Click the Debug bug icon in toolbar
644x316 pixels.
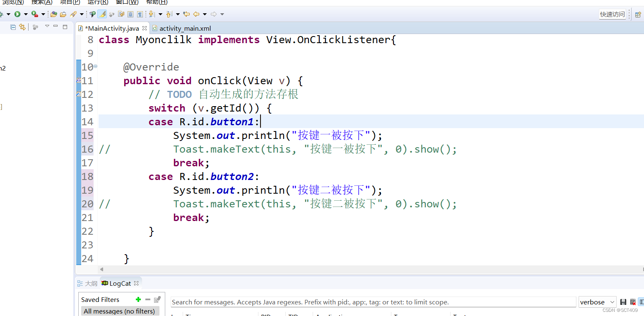pyautogui.click(x=1, y=14)
